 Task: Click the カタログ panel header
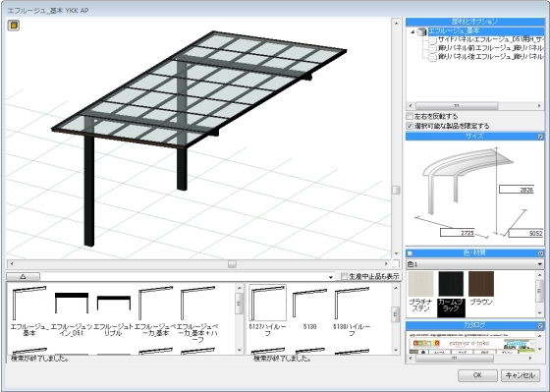(x=474, y=325)
